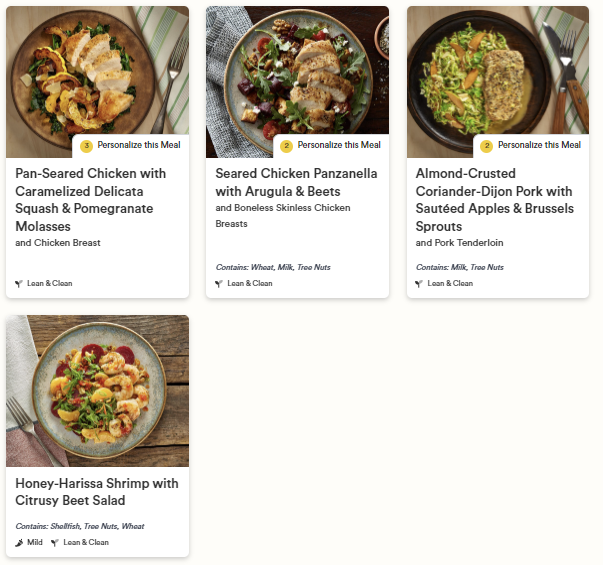Viewport: 603px width, 565px height.
Task: View the Honey-Harissa Shrimp dish photo
Action: 97,391
